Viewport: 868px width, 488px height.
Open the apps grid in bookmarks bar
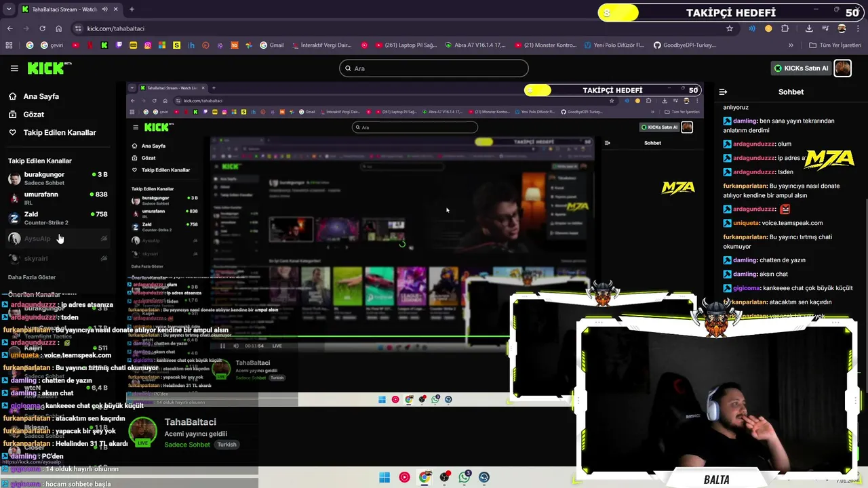[x=9, y=45]
